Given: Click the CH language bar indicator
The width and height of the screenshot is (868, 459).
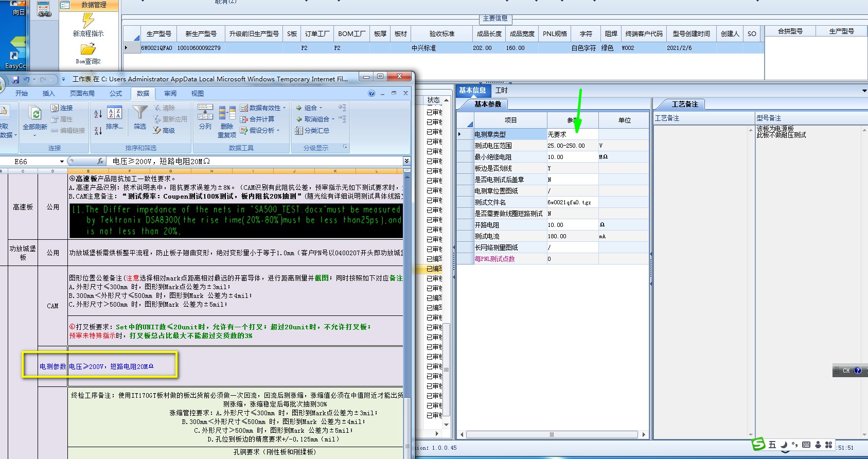Looking at the screenshot, I should (x=846, y=370).
